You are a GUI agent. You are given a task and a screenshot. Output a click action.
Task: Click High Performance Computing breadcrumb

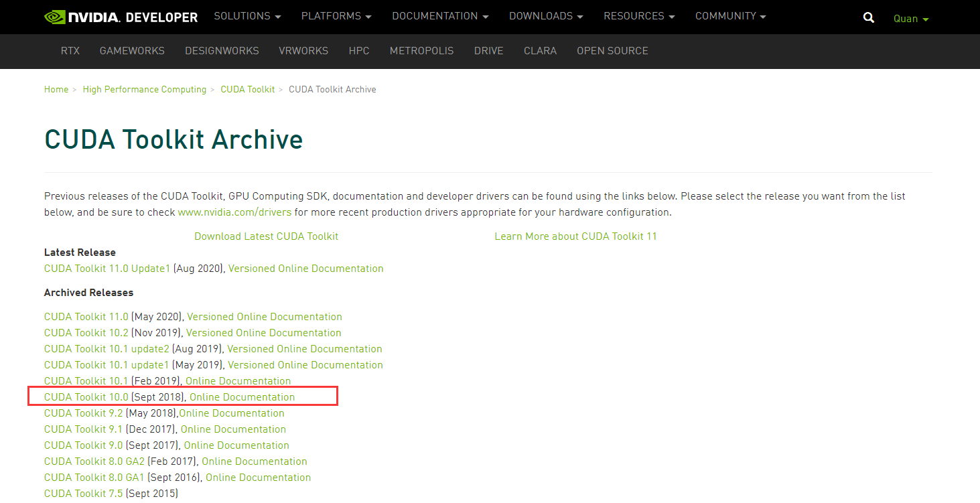(145, 90)
